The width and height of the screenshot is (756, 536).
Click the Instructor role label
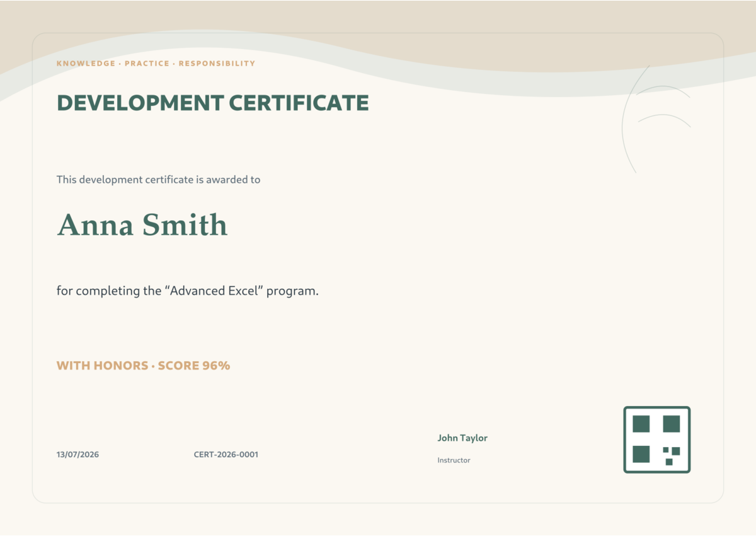(x=454, y=460)
